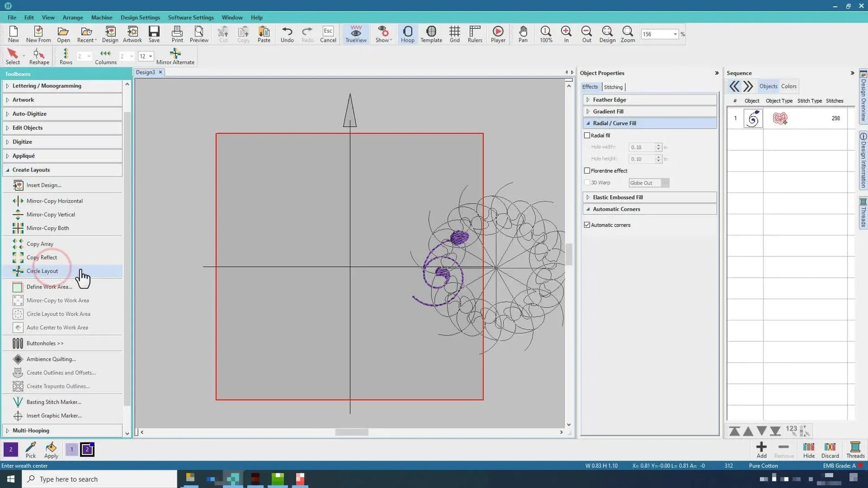Open the Arrange menu
The width and height of the screenshot is (868, 488).
[73, 17]
